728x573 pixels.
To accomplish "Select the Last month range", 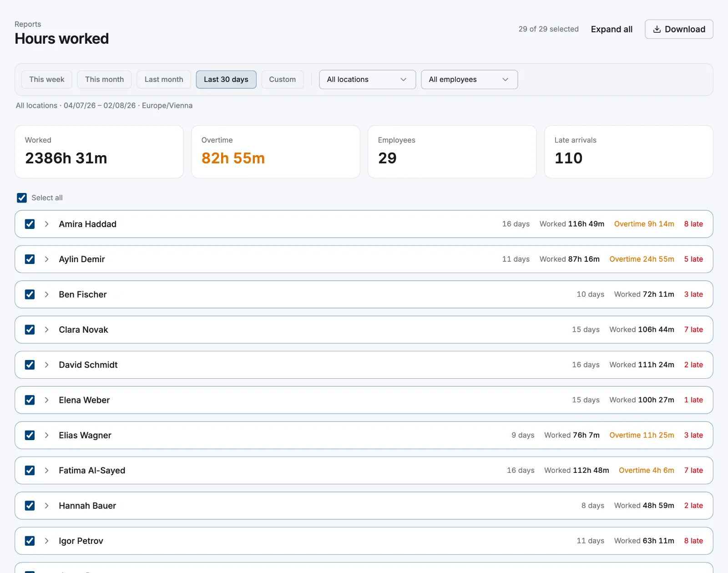I will (164, 79).
